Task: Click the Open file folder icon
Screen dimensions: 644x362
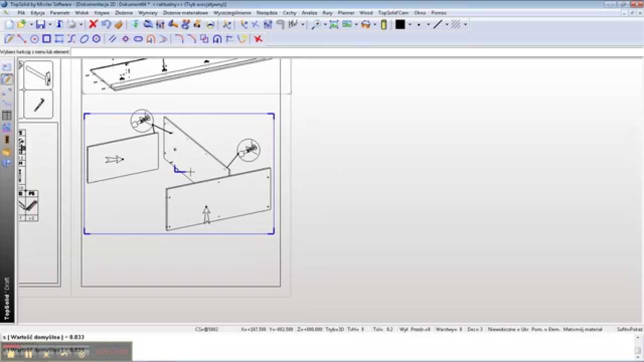Action: coord(21,24)
